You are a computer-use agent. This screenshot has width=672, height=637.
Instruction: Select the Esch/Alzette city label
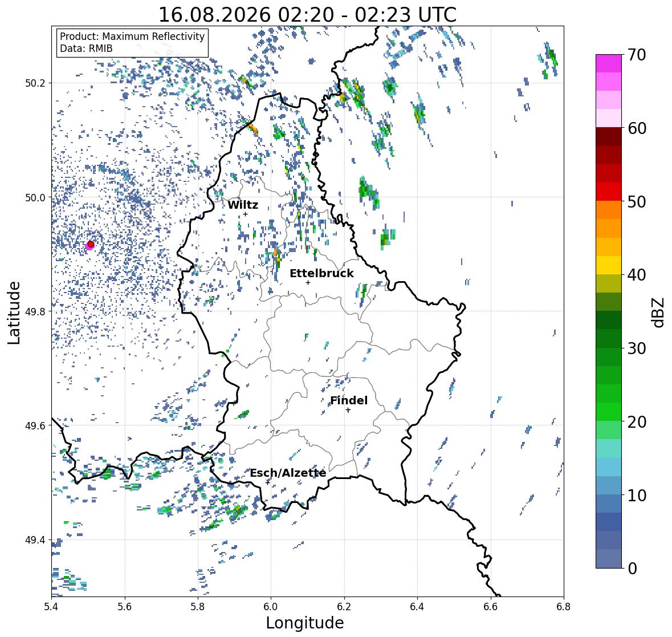[288, 473]
